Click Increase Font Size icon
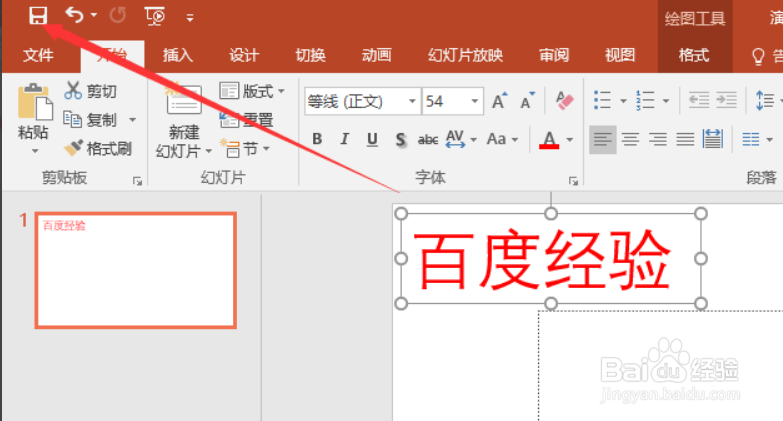 [x=499, y=101]
